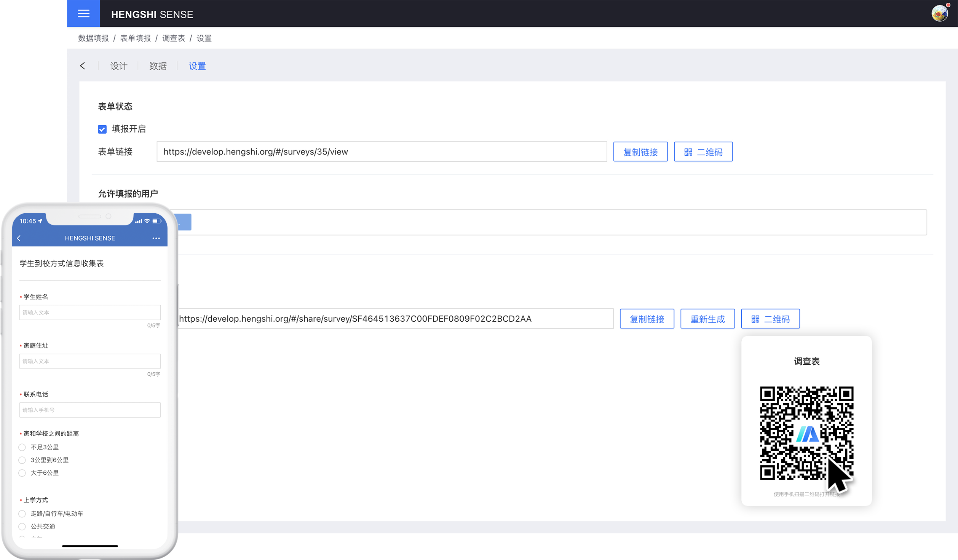Toggle the 填报开启 checkbox

(102, 129)
